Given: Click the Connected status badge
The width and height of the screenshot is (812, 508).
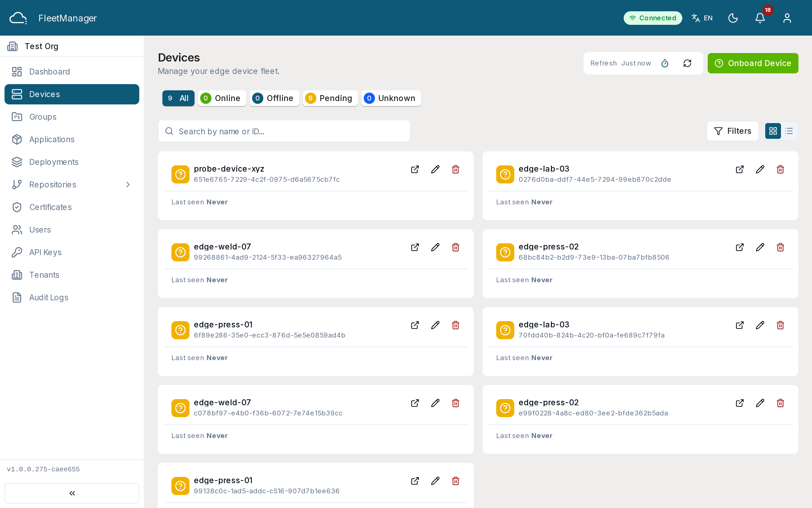Looking at the screenshot, I should (x=653, y=18).
